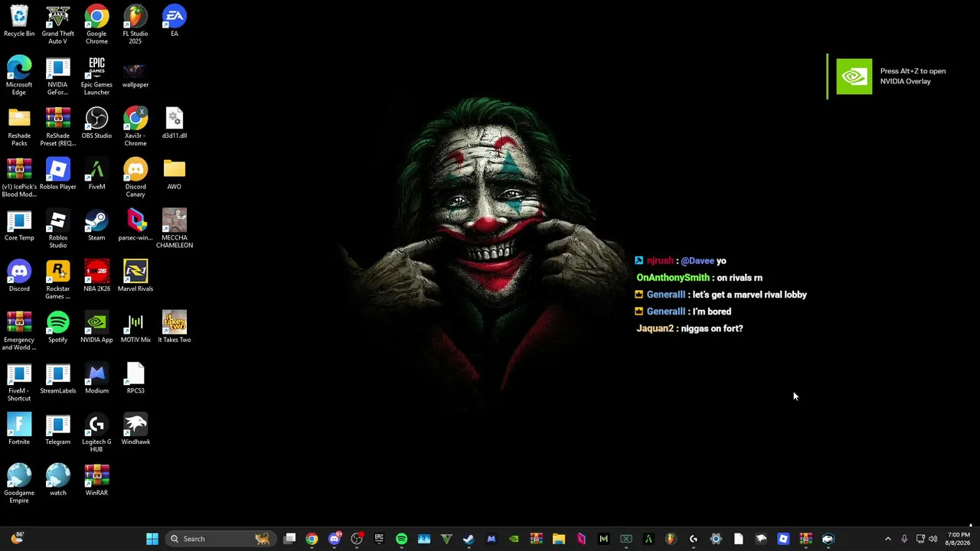Open Discord from the taskbar

point(334,539)
